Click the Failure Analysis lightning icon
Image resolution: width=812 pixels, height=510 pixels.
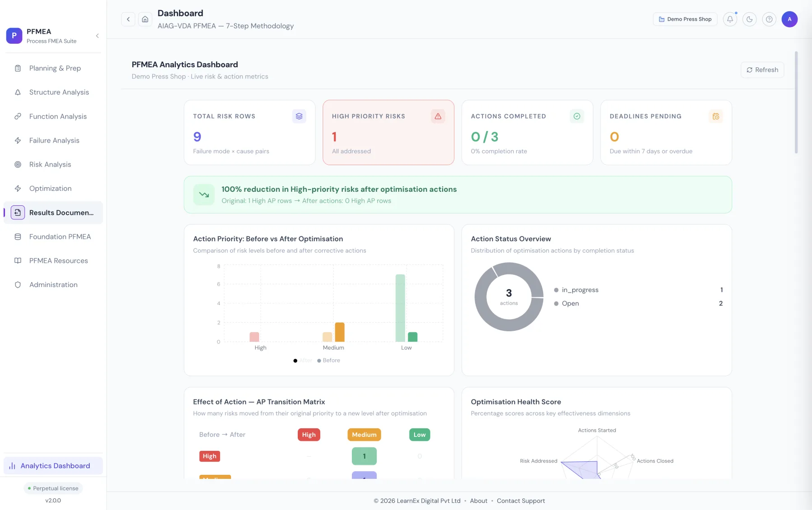(x=18, y=140)
